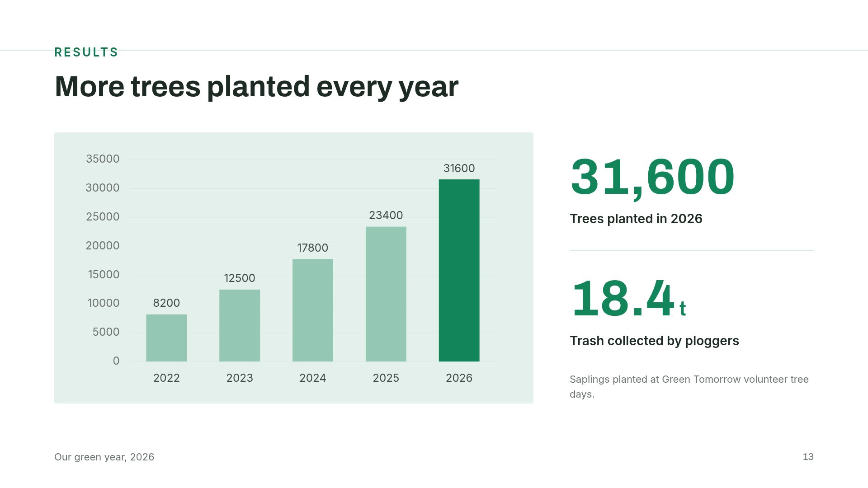
Task: Select the 2022 bar in chart
Action: (x=166, y=338)
